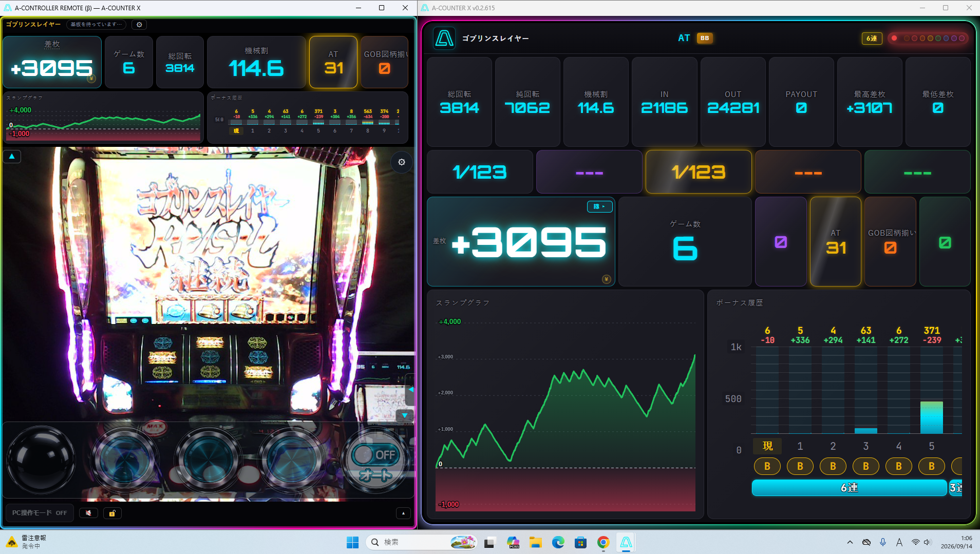The height and width of the screenshot is (554, 980).
Task: Open Task View from taskbar
Action: (x=489, y=542)
